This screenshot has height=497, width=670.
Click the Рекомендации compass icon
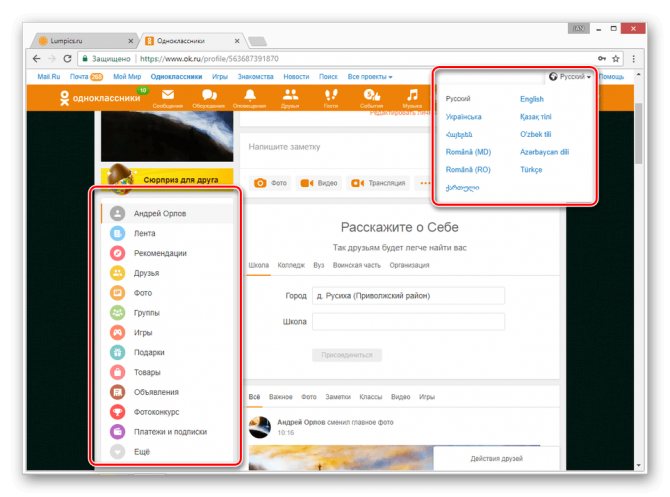click(118, 253)
